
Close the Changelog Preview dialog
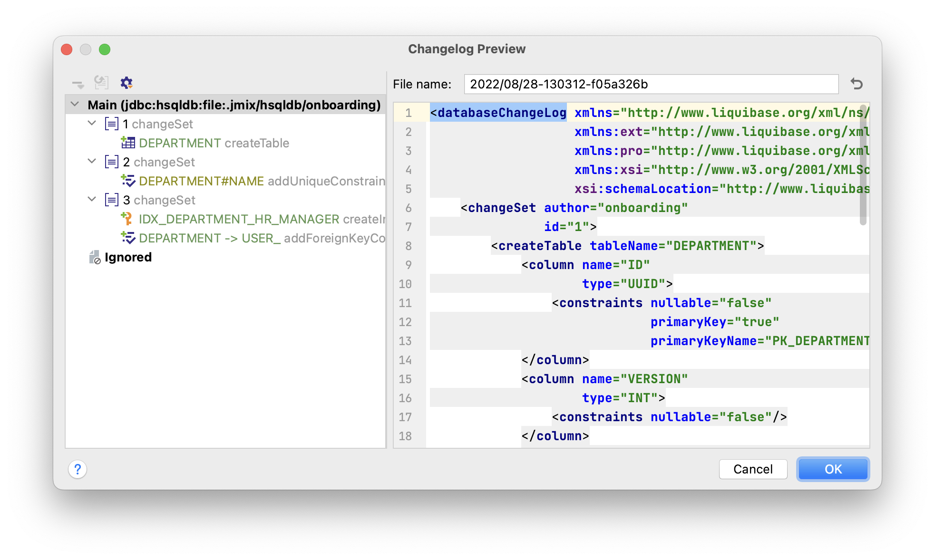coord(67,49)
